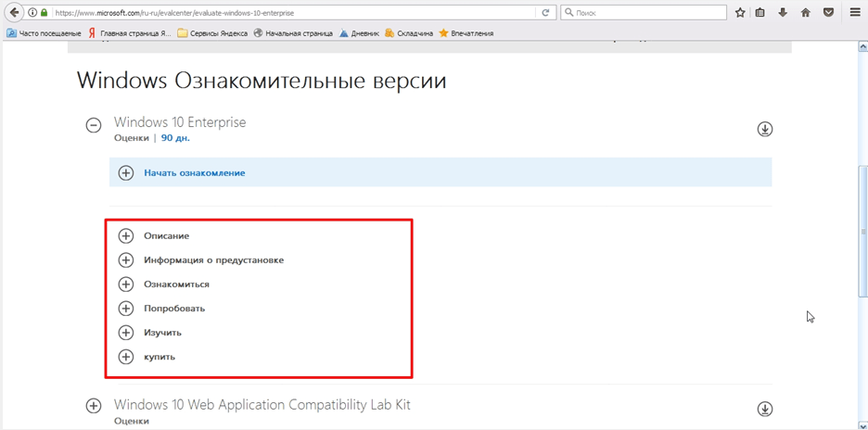The image size is (868, 430).
Task: Expand the 'Описание' item
Action: (126, 236)
